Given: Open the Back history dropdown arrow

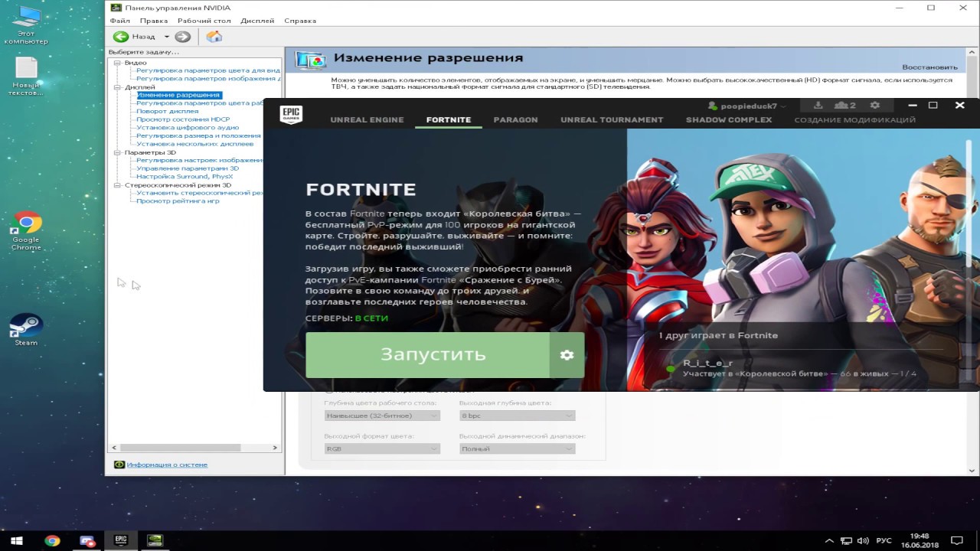Looking at the screenshot, I should tap(166, 36).
